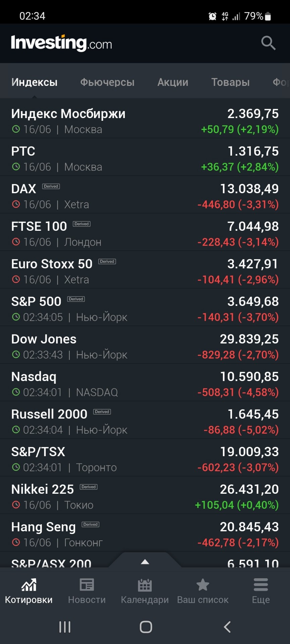Switch to the Акции tab
290x644 pixels.
tap(173, 82)
